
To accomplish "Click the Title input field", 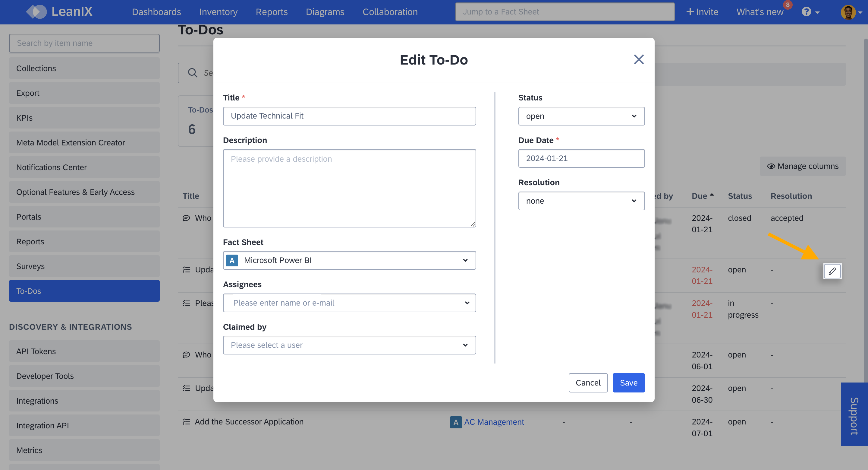I will click(349, 116).
